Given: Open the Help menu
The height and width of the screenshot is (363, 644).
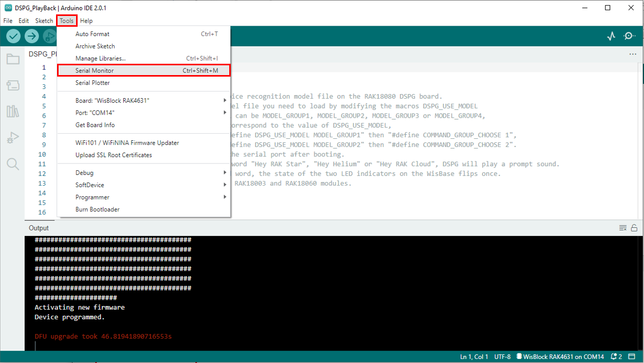Looking at the screenshot, I should click(x=86, y=21).
